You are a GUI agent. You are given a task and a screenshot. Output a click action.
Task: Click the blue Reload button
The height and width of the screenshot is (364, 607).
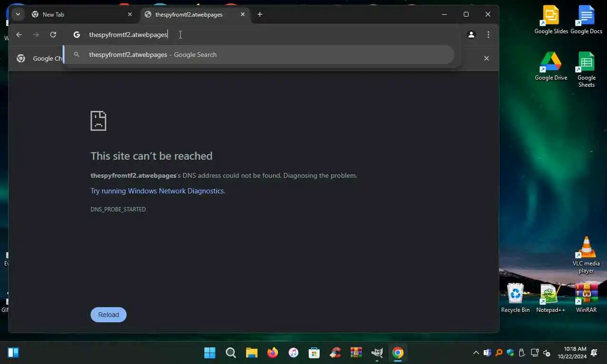pyautogui.click(x=109, y=315)
